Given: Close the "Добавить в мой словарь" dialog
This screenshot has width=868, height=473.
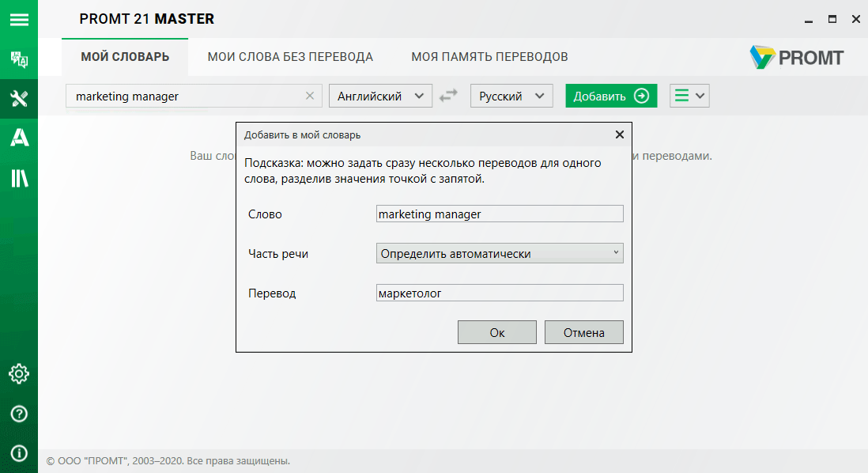Looking at the screenshot, I should coord(620,134).
